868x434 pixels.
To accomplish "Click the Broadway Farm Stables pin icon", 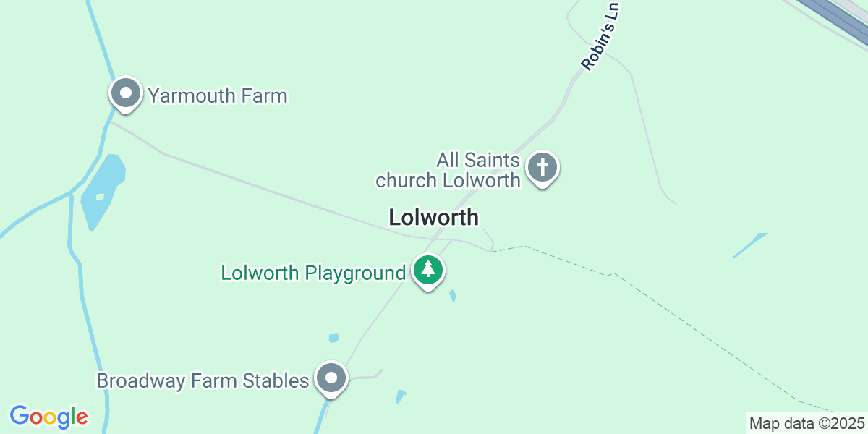I will (331, 378).
